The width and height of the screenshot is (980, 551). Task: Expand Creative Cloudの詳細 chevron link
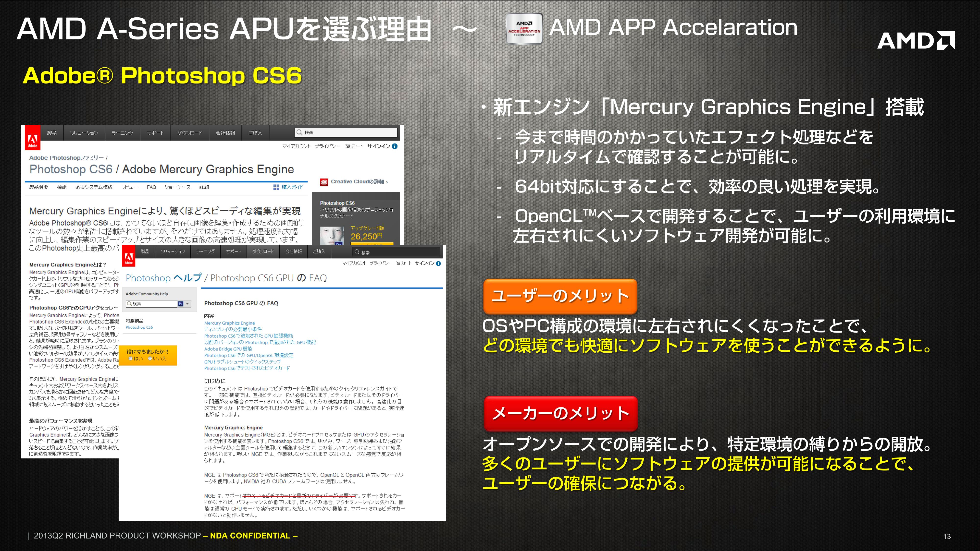coord(387,182)
